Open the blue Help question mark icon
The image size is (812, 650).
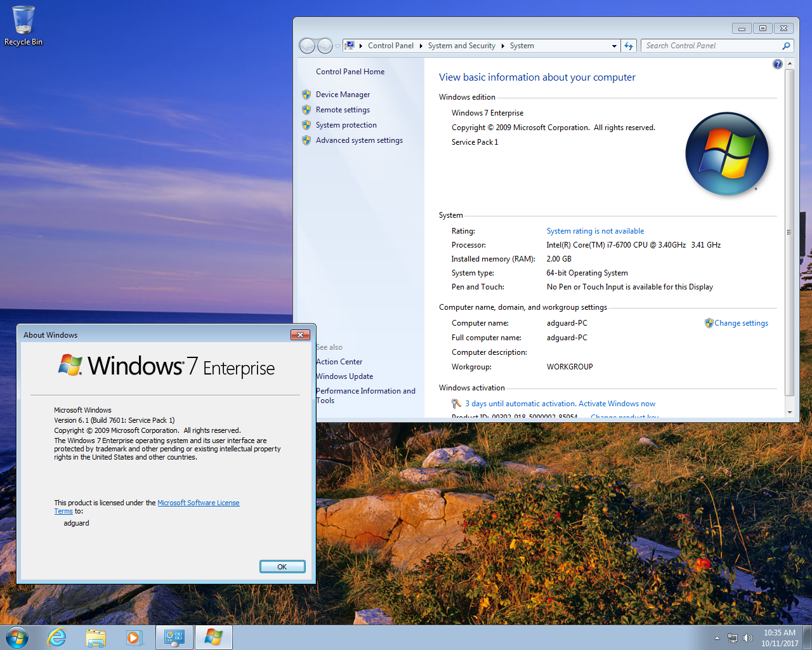click(x=778, y=64)
